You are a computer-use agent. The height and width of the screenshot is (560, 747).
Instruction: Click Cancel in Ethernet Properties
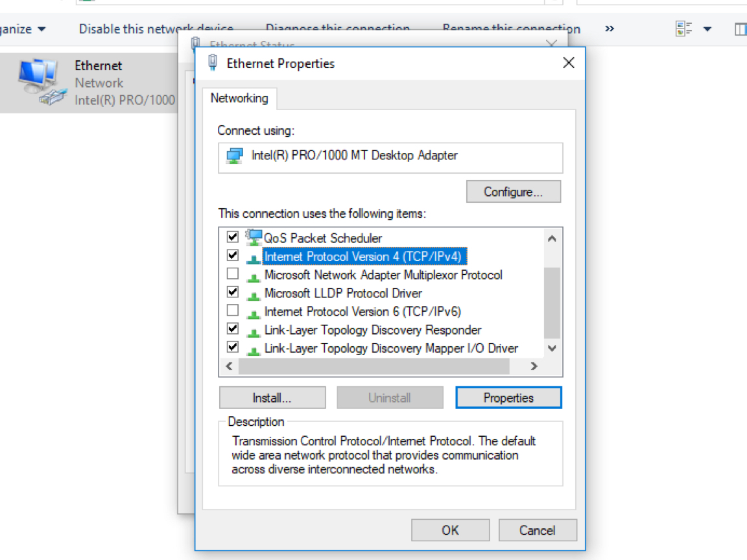[538, 530]
